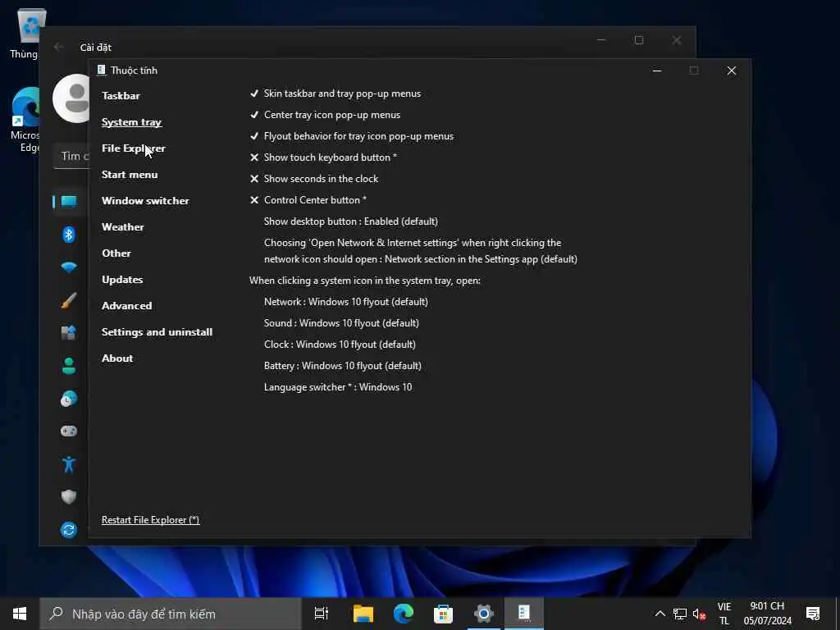The width and height of the screenshot is (840, 630).
Task: Open the muted volume tray icon
Action: pos(699,614)
